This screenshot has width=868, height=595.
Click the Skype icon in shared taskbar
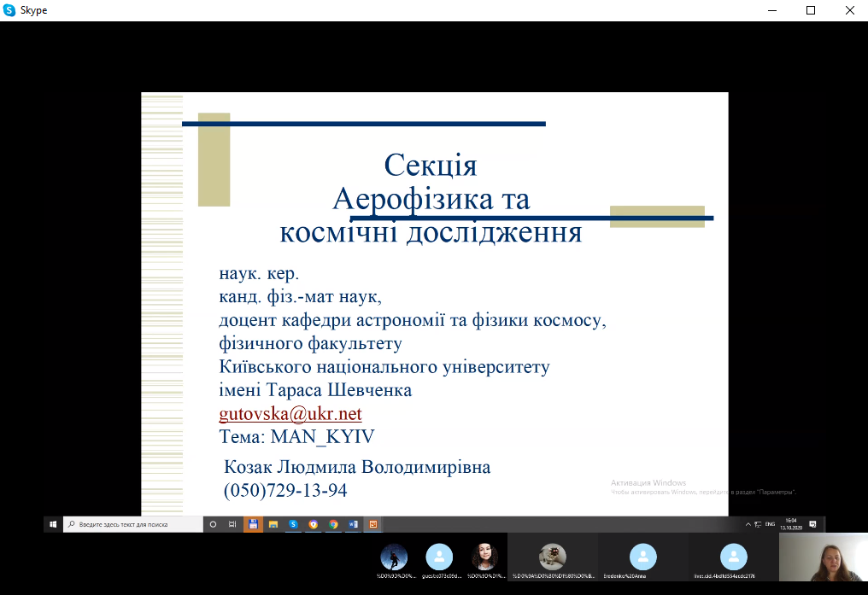[x=293, y=524]
